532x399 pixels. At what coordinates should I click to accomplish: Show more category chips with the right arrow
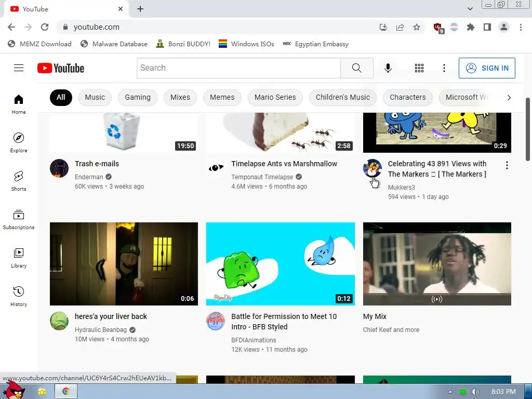[x=509, y=98]
